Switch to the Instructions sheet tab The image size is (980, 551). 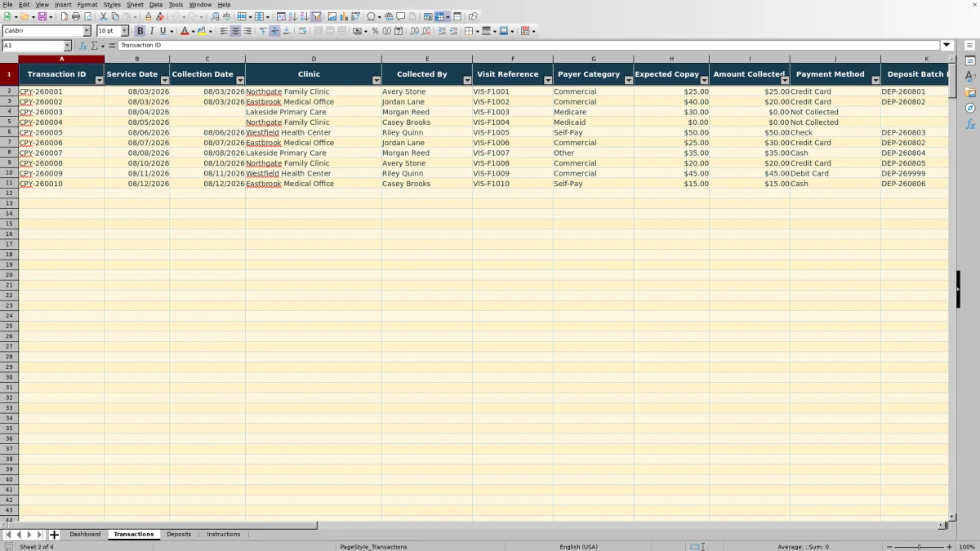(223, 534)
